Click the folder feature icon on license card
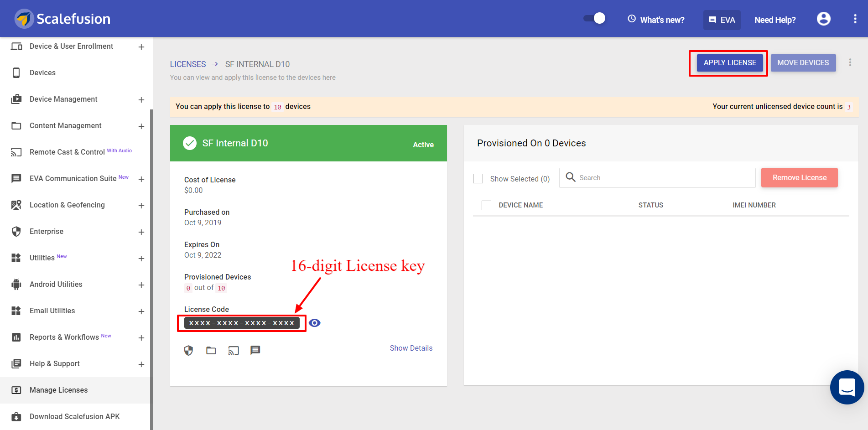The height and width of the screenshot is (430, 868). tap(211, 350)
